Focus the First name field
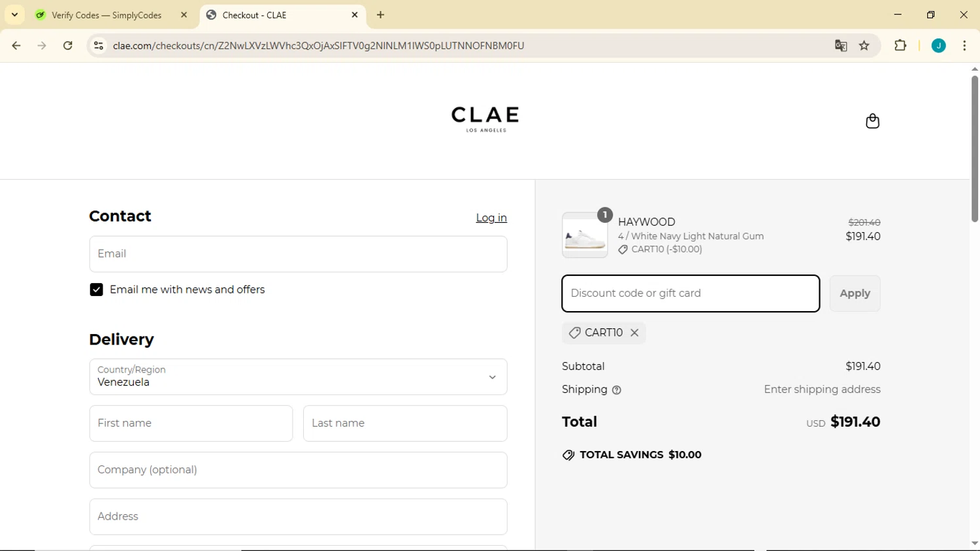 [x=191, y=424]
